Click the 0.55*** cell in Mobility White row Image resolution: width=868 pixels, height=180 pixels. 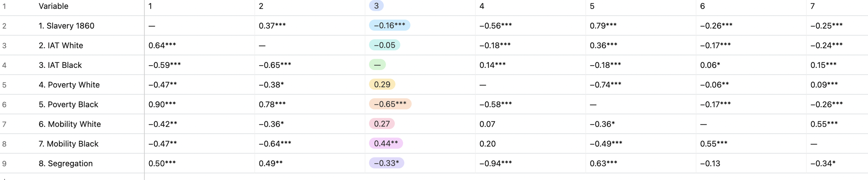(824, 124)
